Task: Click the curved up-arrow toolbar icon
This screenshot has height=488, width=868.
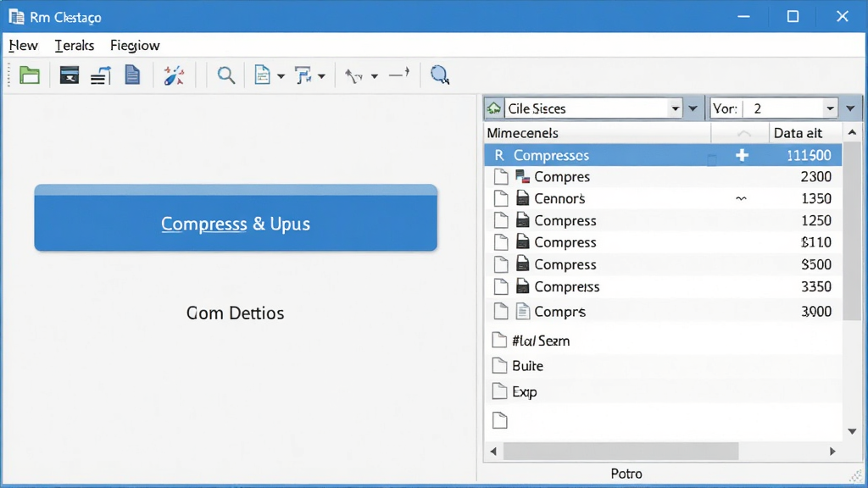Action: click(353, 75)
